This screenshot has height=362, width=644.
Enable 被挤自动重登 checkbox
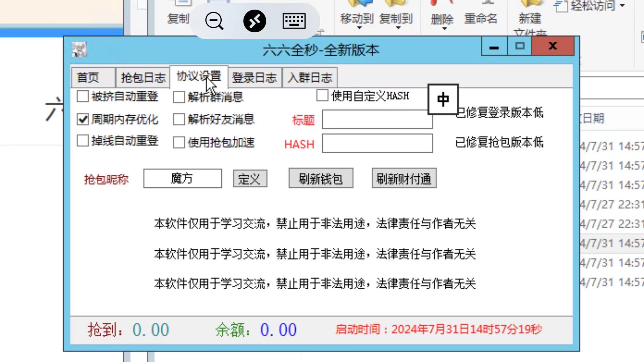click(x=83, y=96)
